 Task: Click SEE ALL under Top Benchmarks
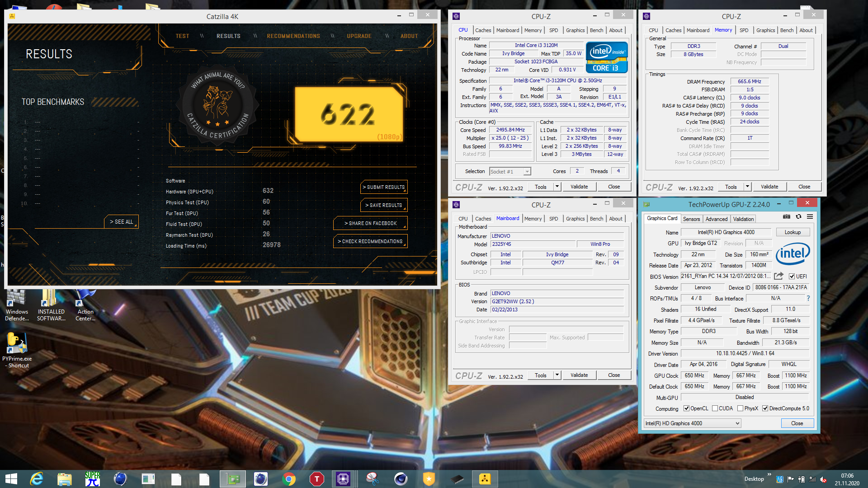122,222
